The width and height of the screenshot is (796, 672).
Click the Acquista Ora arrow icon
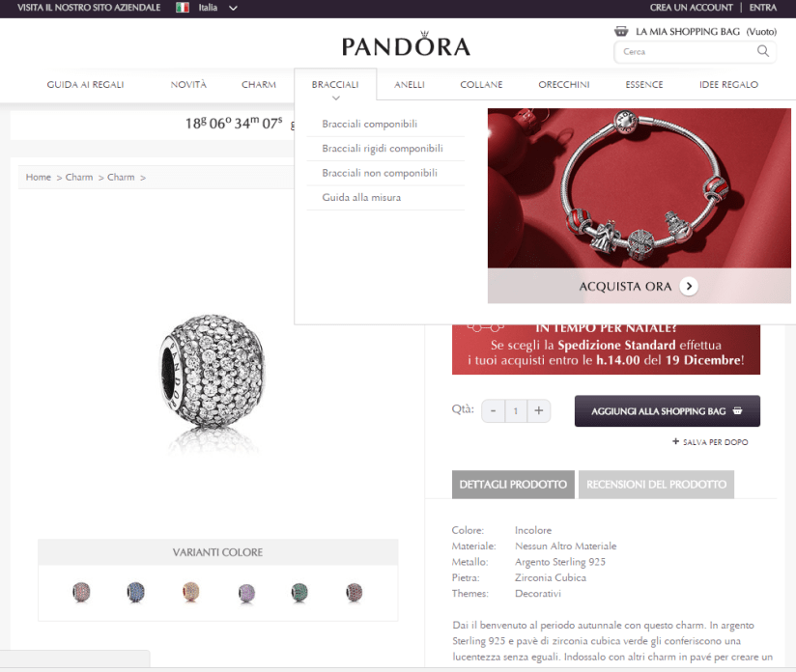pyautogui.click(x=689, y=286)
